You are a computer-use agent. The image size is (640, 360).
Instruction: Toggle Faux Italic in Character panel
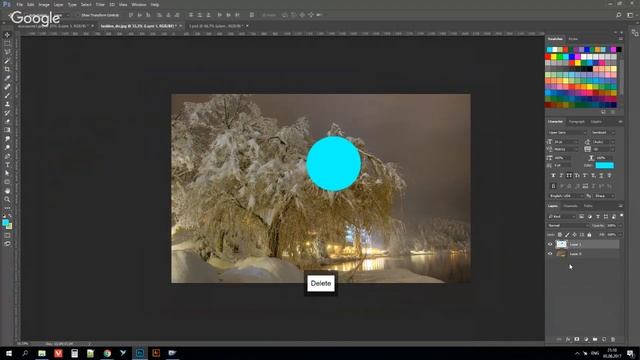(561, 176)
